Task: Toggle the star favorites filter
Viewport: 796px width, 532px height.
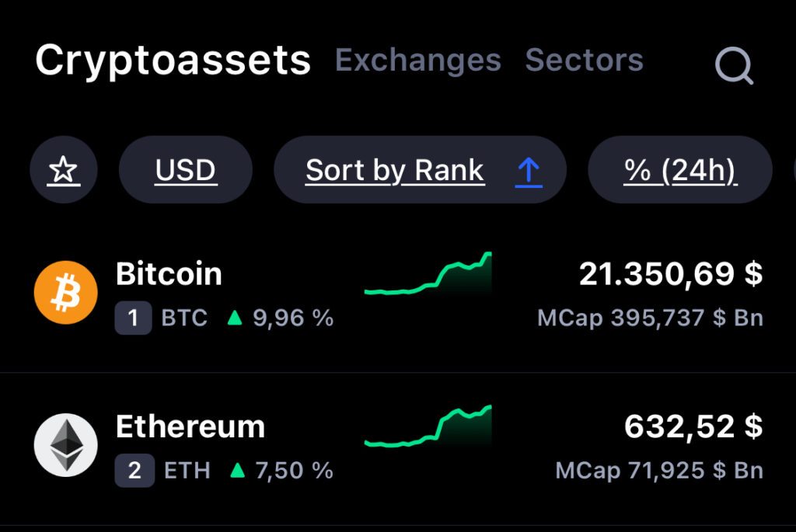Action: click(x=64, y=169)
